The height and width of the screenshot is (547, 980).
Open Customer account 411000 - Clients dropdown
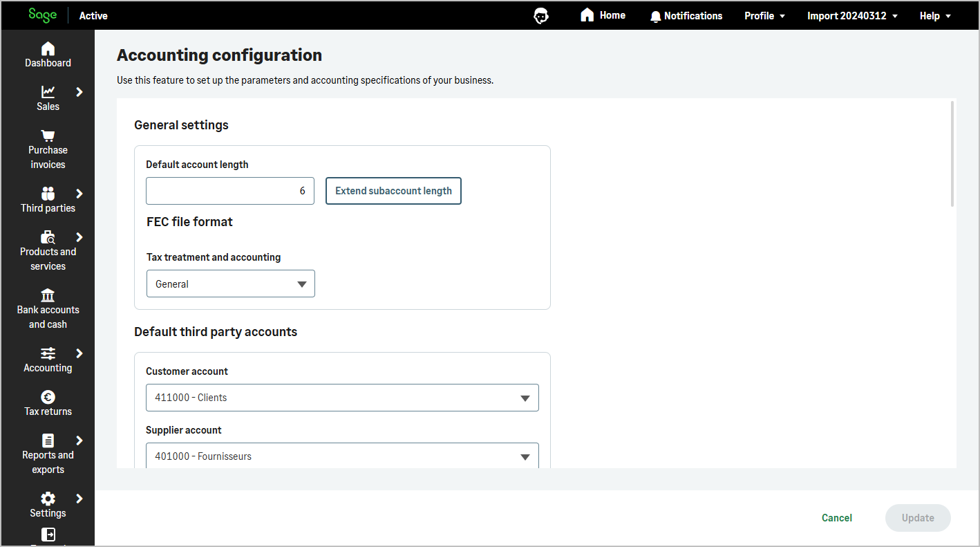(x=342, y=398)
